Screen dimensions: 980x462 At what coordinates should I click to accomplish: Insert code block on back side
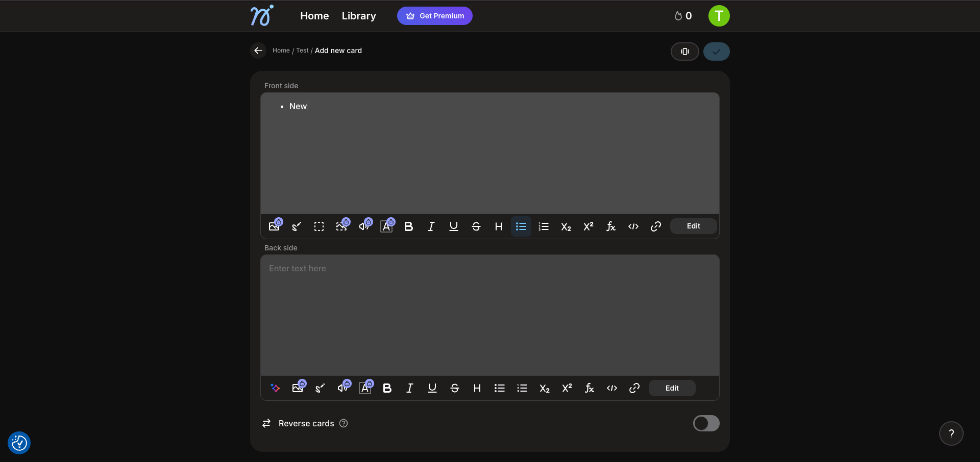(x=611, y=388)
